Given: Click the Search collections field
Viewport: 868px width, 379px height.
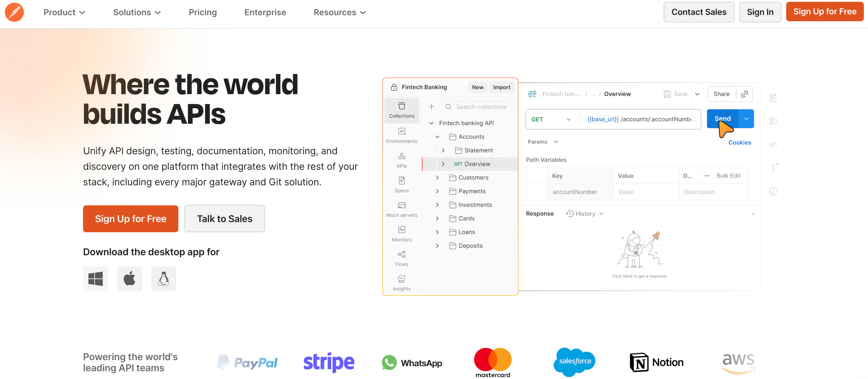Looking at the screenshot, I should coord(481,107).
